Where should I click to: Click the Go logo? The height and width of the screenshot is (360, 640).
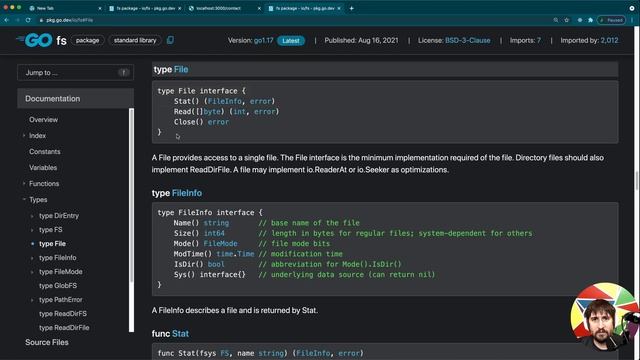(x=34, y=40)
